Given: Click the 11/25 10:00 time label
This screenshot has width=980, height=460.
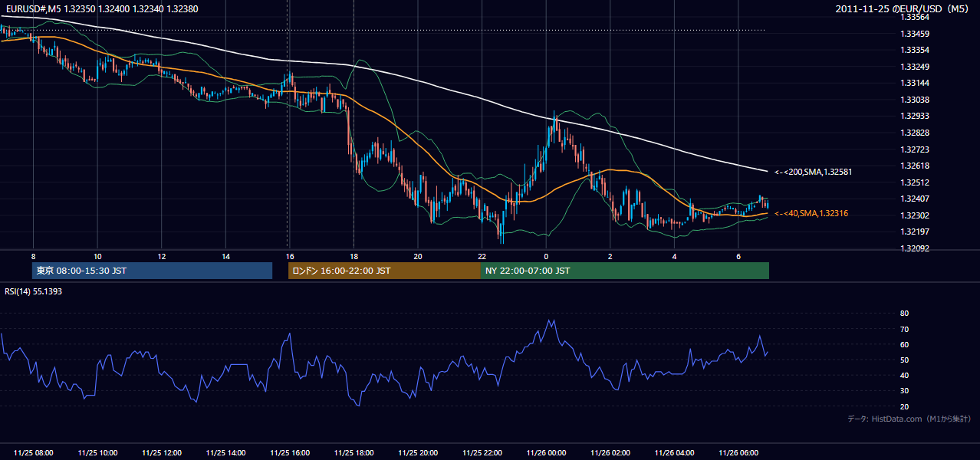Looking at the screenshot, I should pos(97,453).
